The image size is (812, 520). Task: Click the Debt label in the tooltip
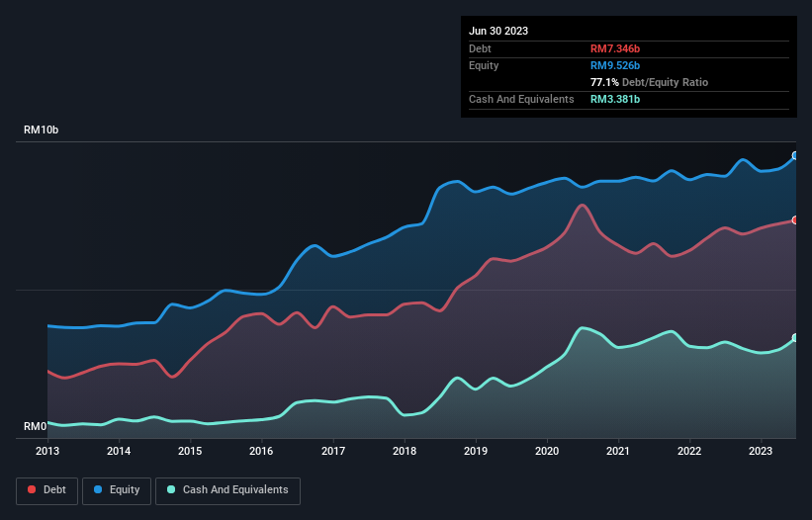[x=480, y=48]
